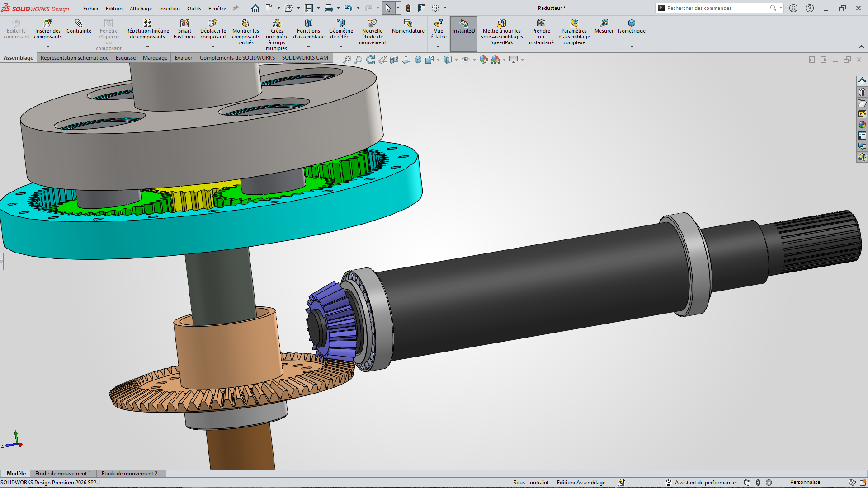Switch to the Esquisse tab
Screen dimensions: 868x488
coord(126,58)
